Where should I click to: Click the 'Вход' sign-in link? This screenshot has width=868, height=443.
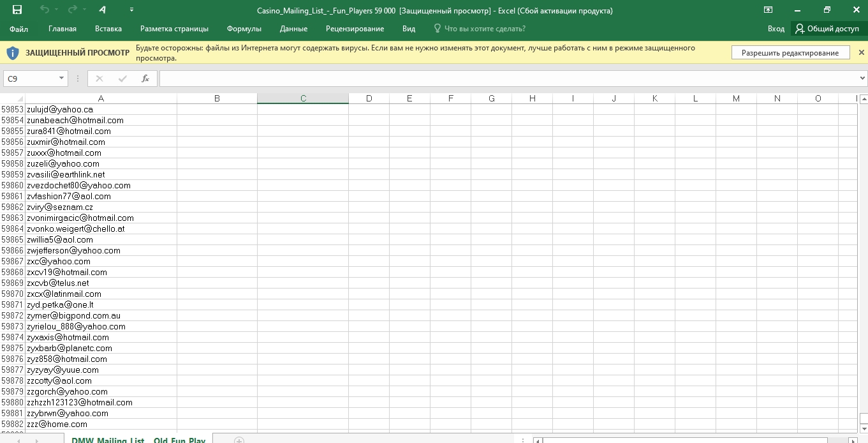pyautogui.click(x=776, y=29)
